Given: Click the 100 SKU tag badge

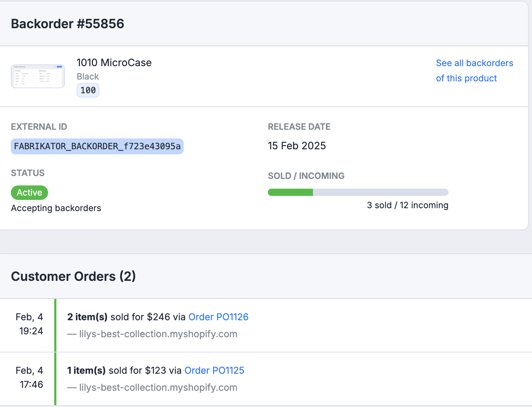Looking at the screenshot, I should click(x=88, y=90).
